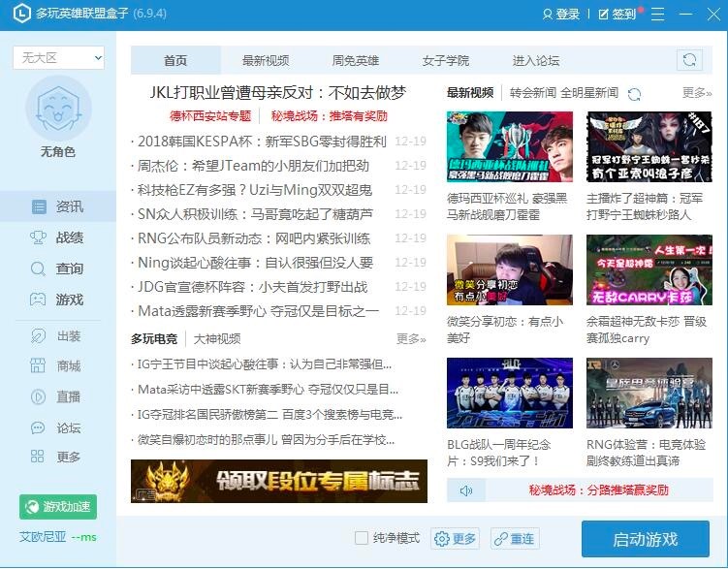
Task: Switch to the 最新视频 tab
Action: coord(266,60)
